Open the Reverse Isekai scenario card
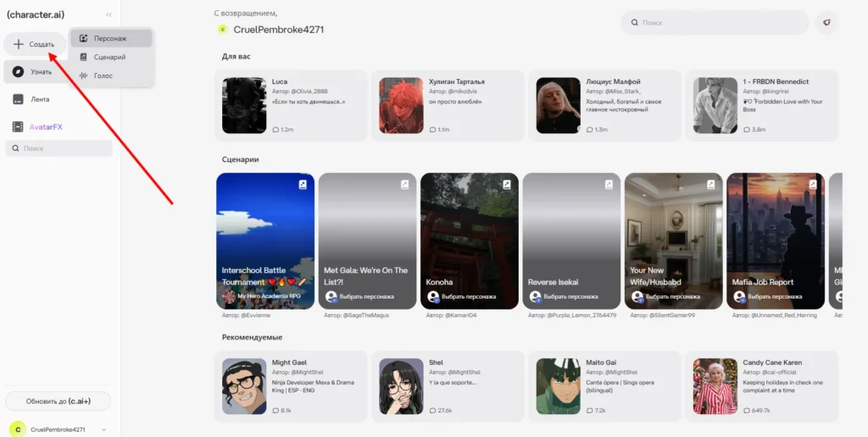Image resolution: width=868 pixels, height=437 pixels. [x=571, y=241]
